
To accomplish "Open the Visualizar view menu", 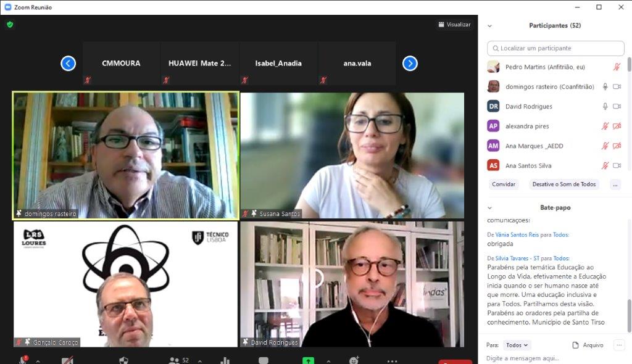I will [x=454, y=25].
